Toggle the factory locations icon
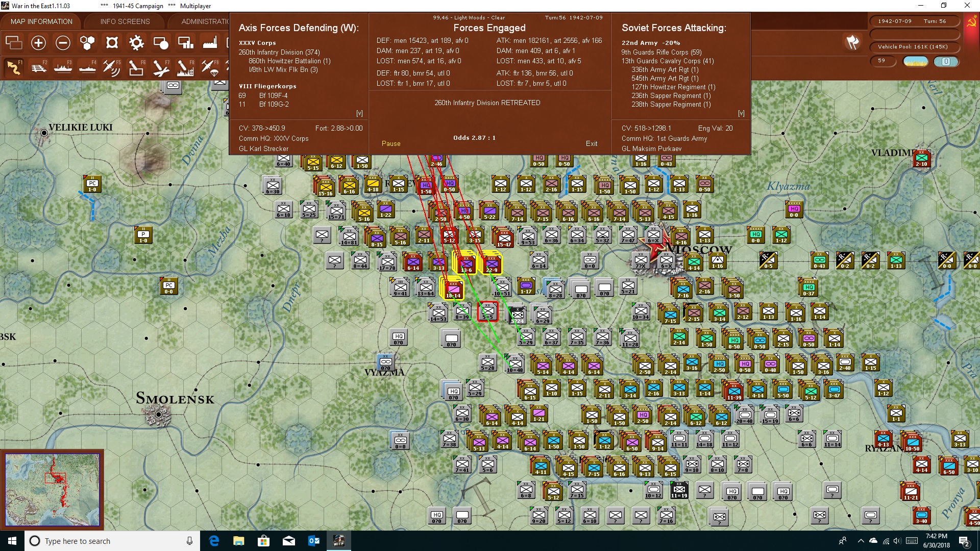The width and height of the screenshot is (980, 551). 210,43
